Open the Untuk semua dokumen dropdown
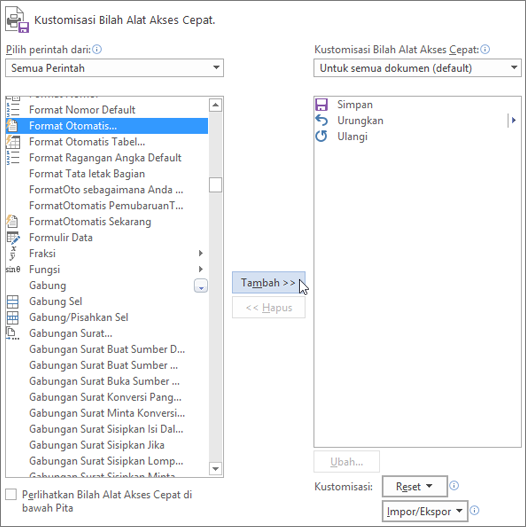This screenshot has width=526, height=527. (417, 68)
